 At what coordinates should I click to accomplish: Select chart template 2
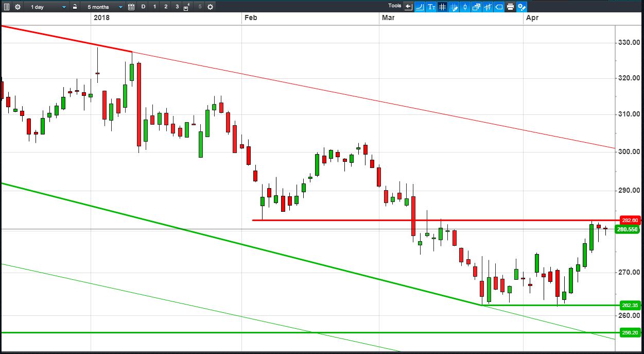coord(166,7)
